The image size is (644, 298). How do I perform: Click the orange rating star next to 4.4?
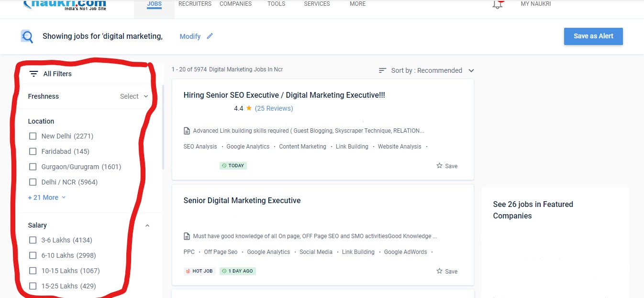(x=249, y=108)
